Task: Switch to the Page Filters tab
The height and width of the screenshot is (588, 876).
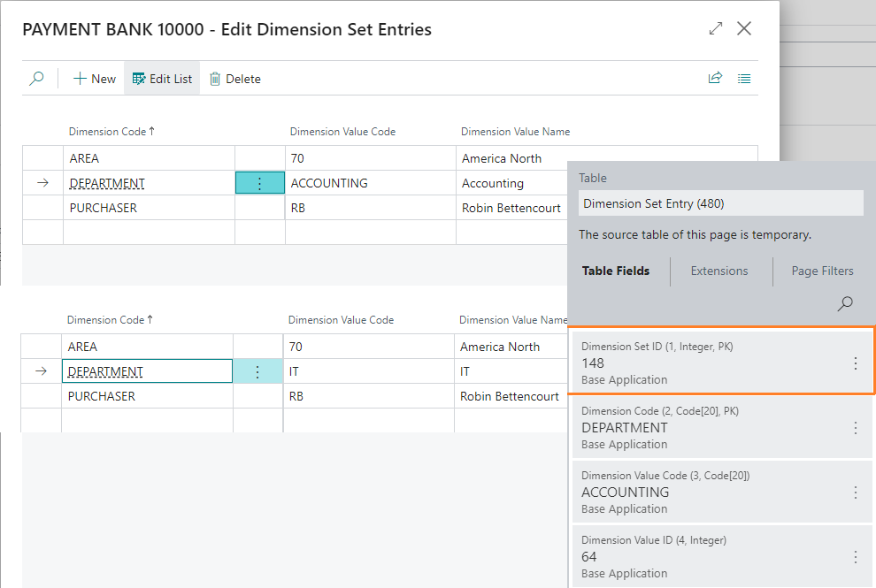Action: click(822, 271)
